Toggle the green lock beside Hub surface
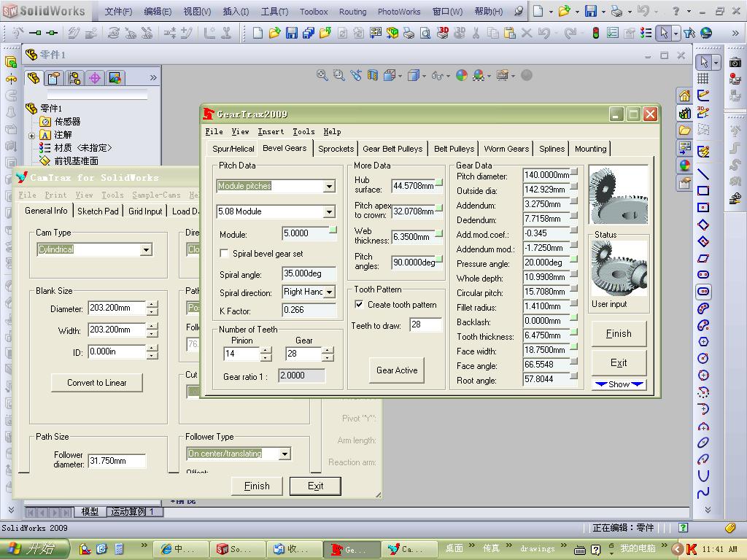This screenshot has height=560, width=747. click(438, 182)
